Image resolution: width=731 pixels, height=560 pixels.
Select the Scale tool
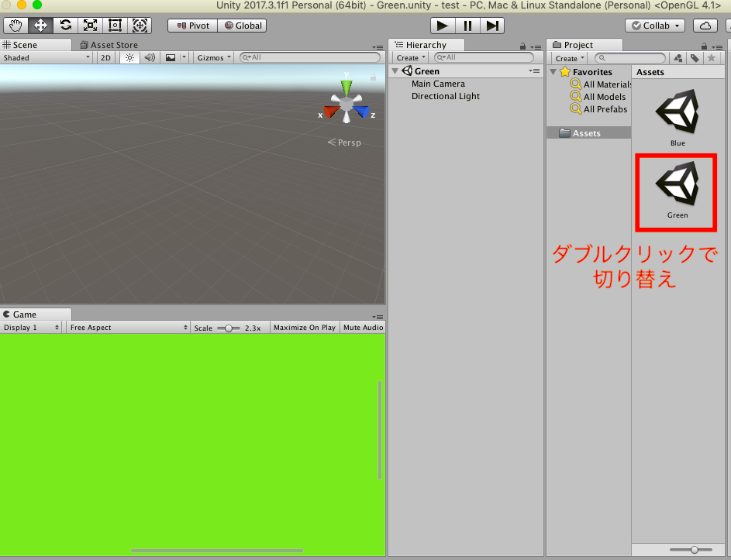(x=90, y=26)
